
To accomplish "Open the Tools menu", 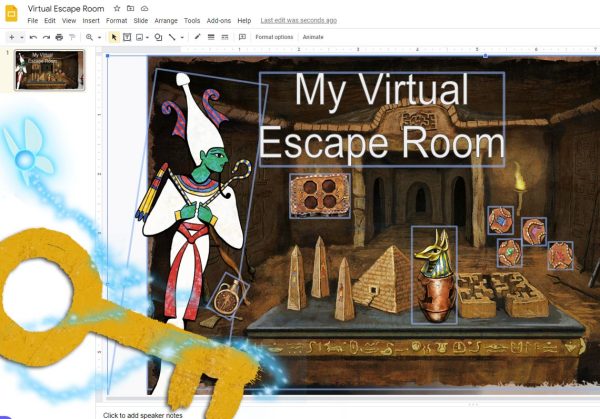I will [x=192, y=21].
